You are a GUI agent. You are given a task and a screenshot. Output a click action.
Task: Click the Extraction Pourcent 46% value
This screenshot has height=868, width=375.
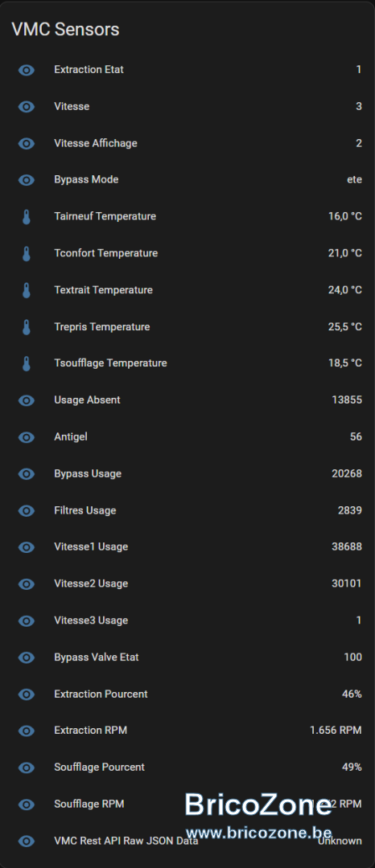click(x=352, y=694)
